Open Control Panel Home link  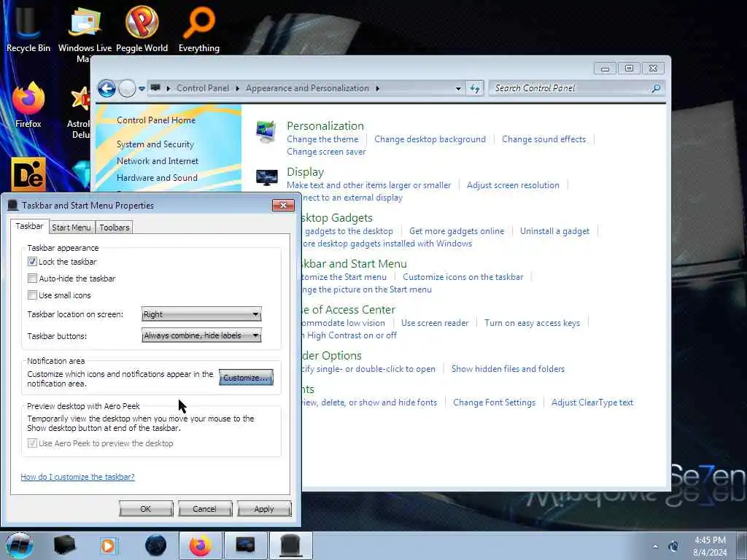156,120
